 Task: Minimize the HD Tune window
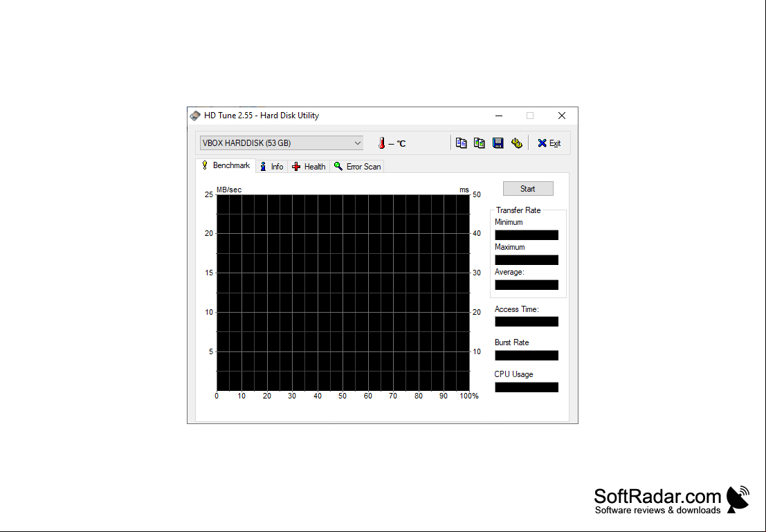tap(499, 116)
